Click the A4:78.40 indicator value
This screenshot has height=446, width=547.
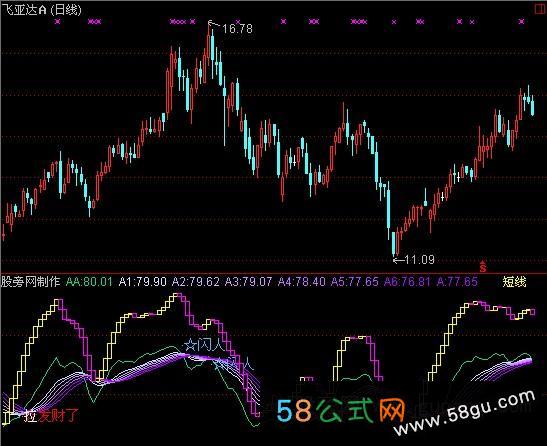coord(302,281)
